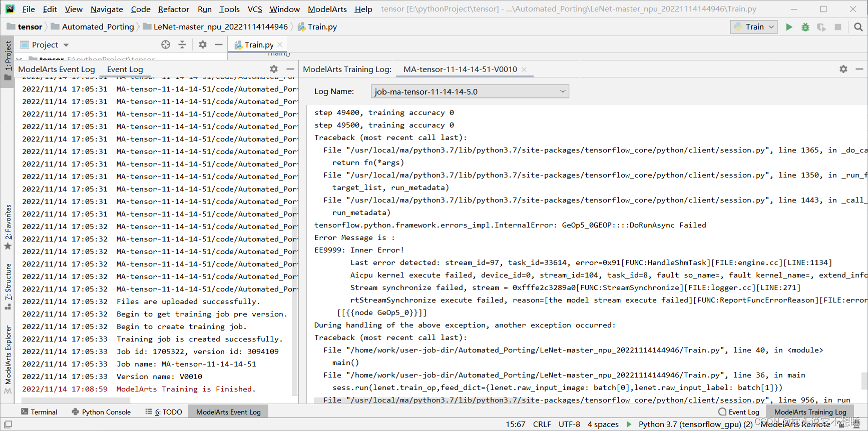Close the MA-tensor-11-14-14-51-V0010 log tab
This screenshot has height=431, width=868.
[524, 69]
